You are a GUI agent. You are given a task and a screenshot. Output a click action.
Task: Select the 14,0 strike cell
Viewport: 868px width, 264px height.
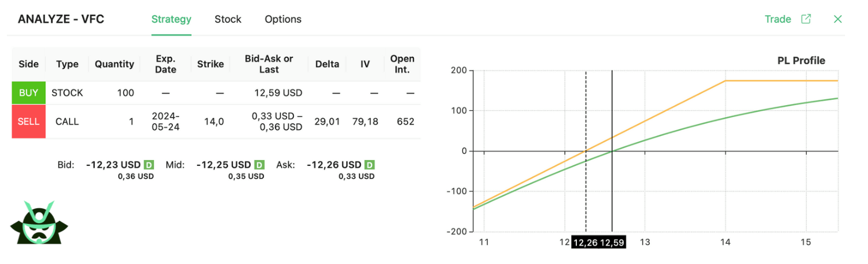(x=210, y=122)
